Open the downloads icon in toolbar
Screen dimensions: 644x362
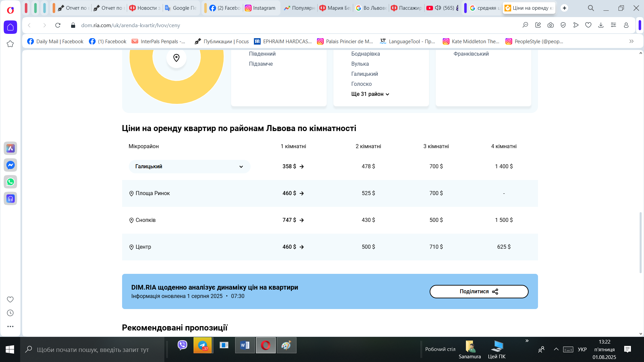[x=601, y=25]
